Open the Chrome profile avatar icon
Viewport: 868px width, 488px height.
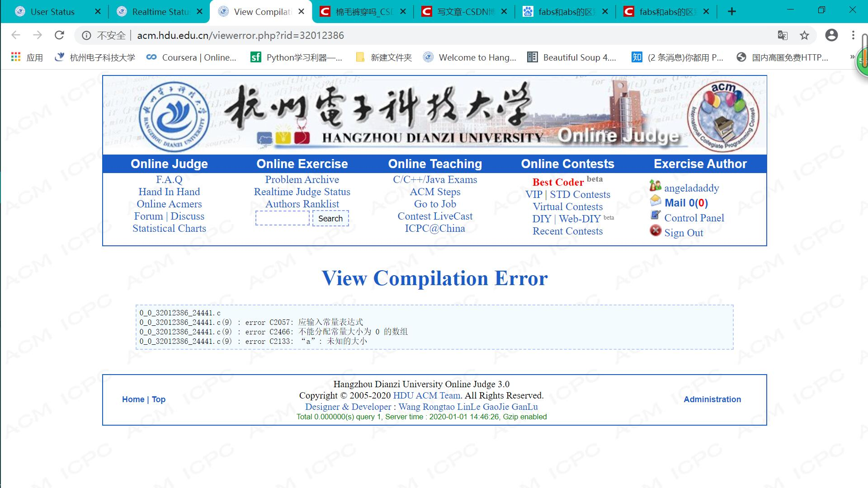[x=831, y=35]
